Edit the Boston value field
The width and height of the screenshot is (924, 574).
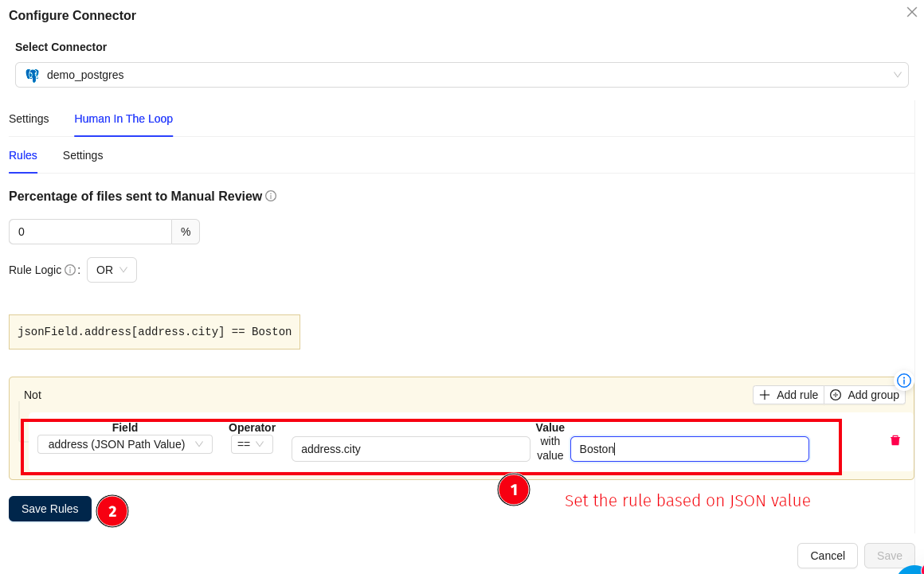pos(689,448)
